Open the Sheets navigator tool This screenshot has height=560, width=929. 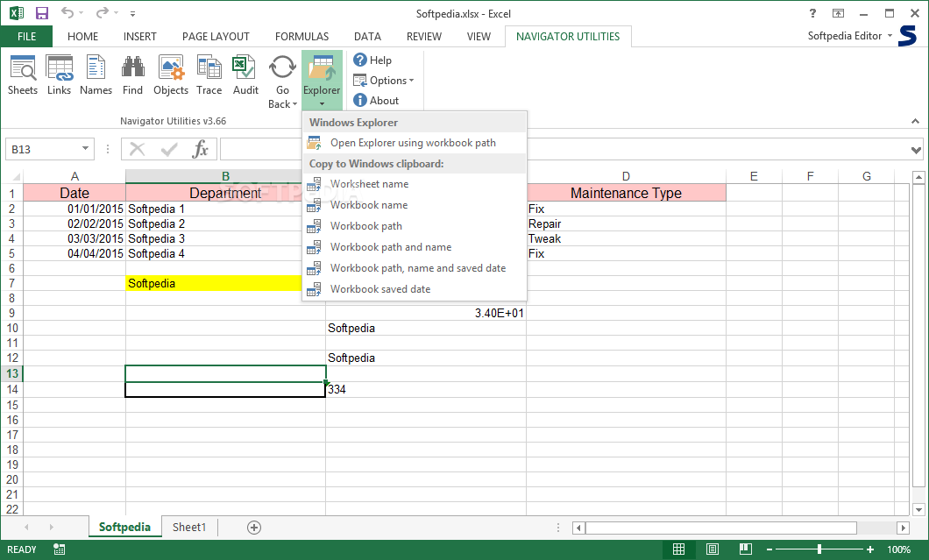click(x=23, y=74)
